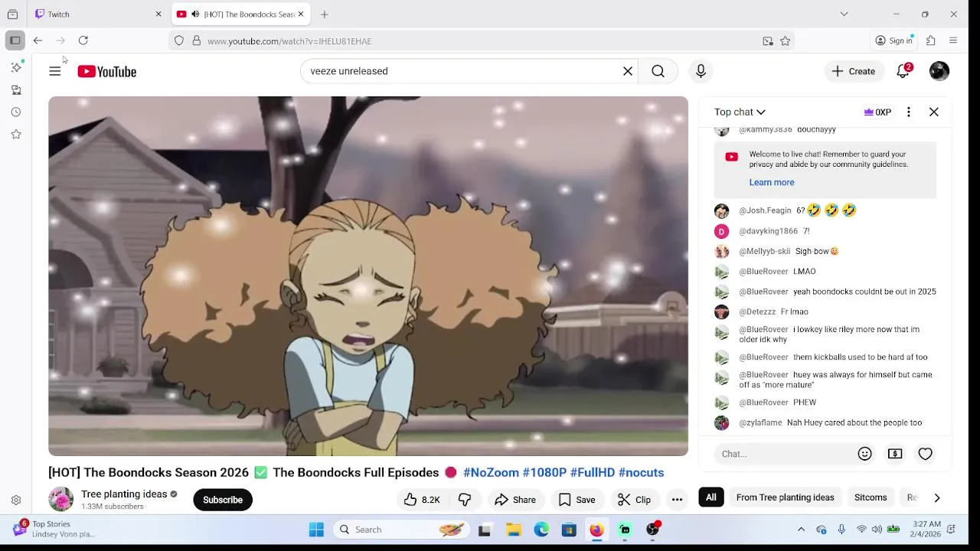Close the Twitch tab
The image size is (980, 551).
158,14
